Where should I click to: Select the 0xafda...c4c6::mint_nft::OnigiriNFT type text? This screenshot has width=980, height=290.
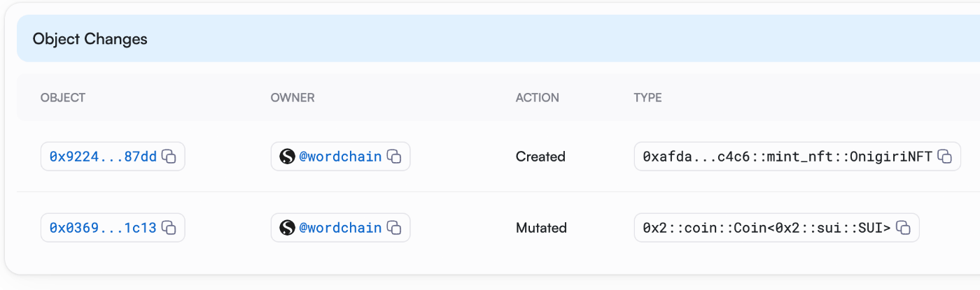click(787, 157)
